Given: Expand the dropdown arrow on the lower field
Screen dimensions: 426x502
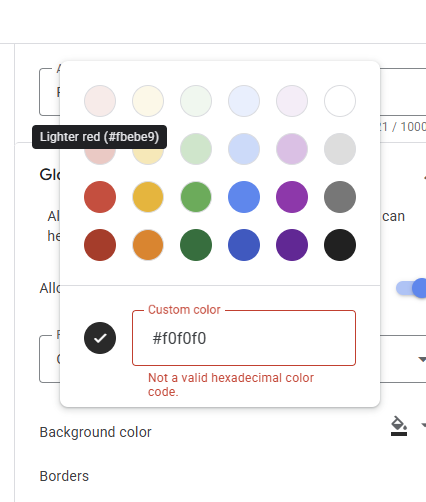Looking at the screenshot, I should (422, 359).
